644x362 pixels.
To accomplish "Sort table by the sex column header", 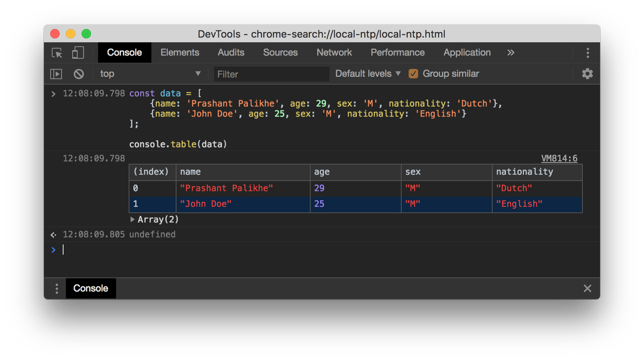I will pyautogui.click(x=447, y=172).
